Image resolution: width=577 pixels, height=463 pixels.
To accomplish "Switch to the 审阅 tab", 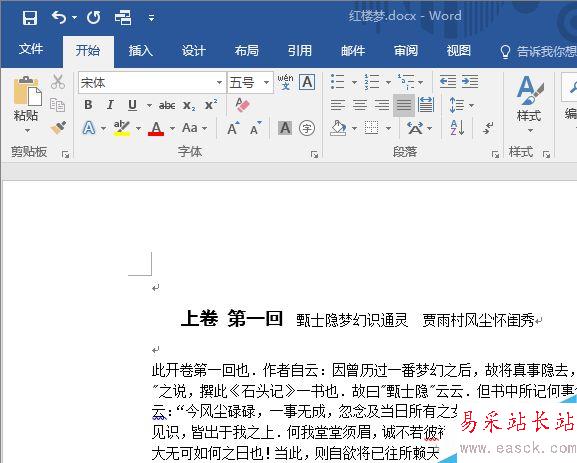I will tap(406, 50).
